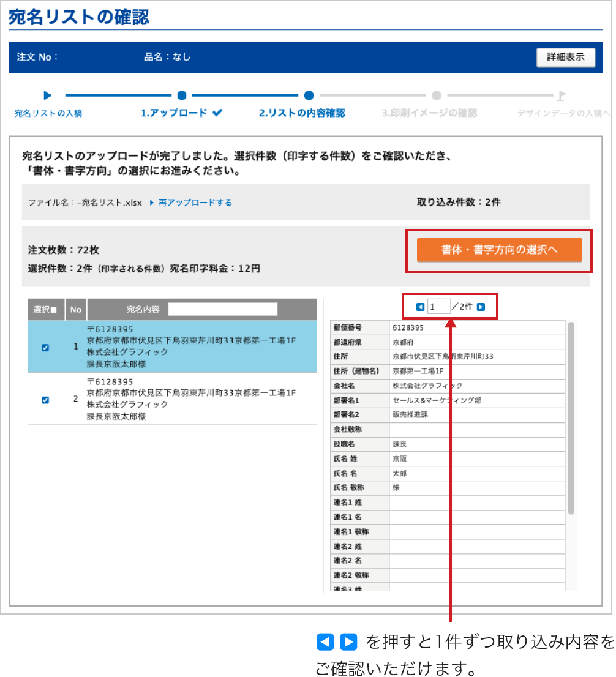Click the flag icon above デザインデータの入稿へ
This screenshot has width=616, height=677.
pyautogui.click(x=561, y=95)
